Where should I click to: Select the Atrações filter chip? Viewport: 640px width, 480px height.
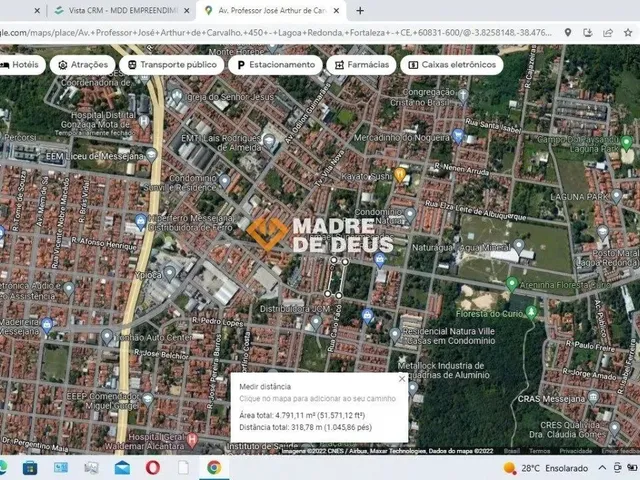pos(83,65)
